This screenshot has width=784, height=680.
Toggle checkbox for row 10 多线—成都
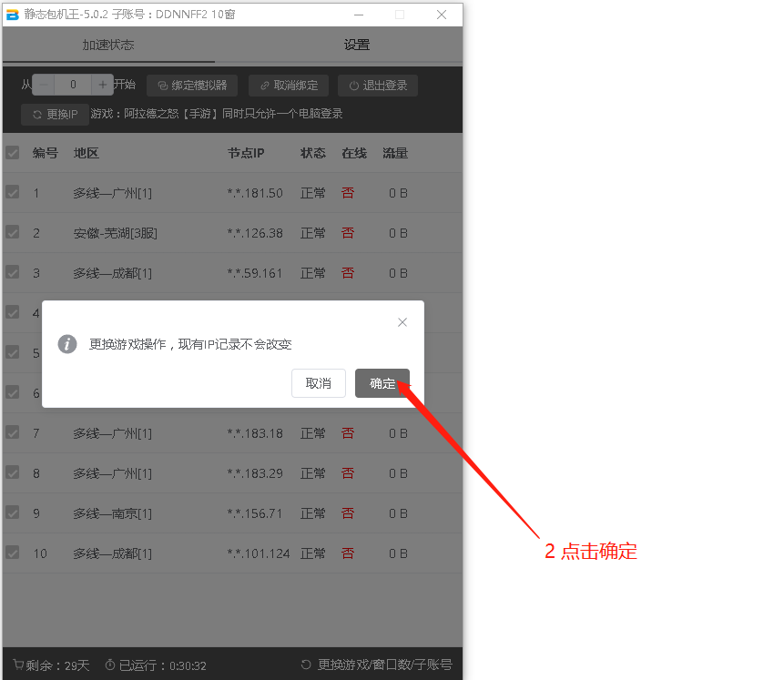coord(13,553)
